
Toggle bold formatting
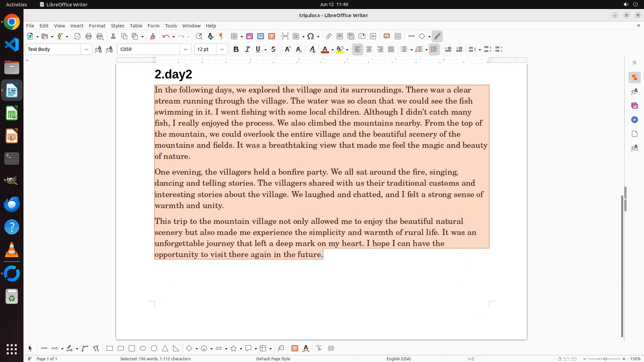point(236,49)
